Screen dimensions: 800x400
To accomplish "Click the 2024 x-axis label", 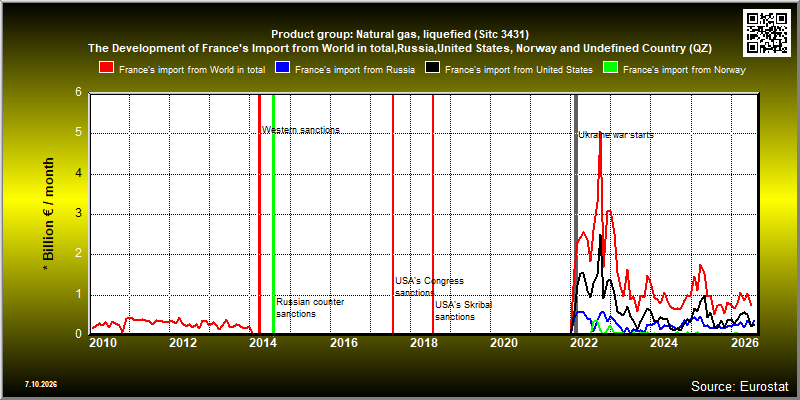I will click(665, 342).
